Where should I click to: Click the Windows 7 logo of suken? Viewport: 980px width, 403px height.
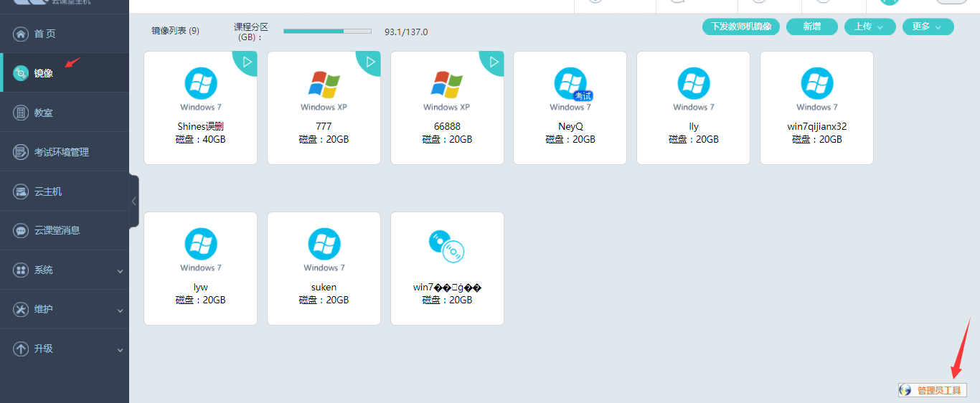pyautogui.click(x=324, y=245)
